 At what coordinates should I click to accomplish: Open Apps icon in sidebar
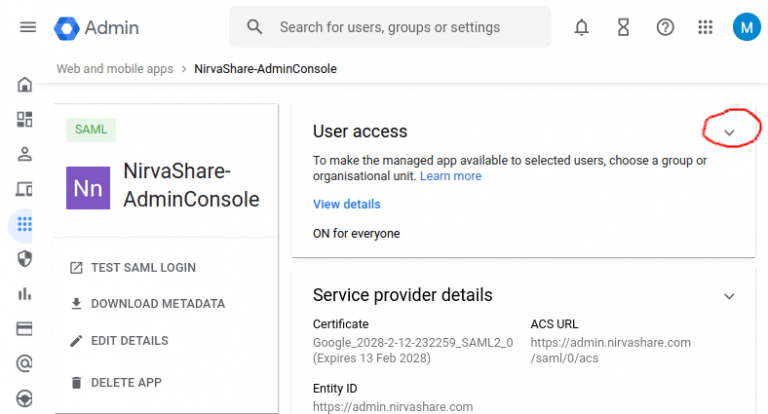pos(24,224)
